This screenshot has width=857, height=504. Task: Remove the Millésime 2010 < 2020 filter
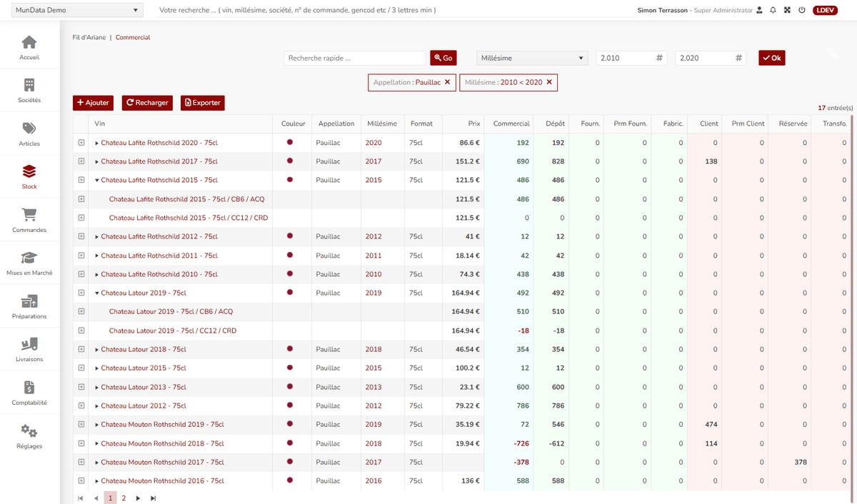[549, 82]
